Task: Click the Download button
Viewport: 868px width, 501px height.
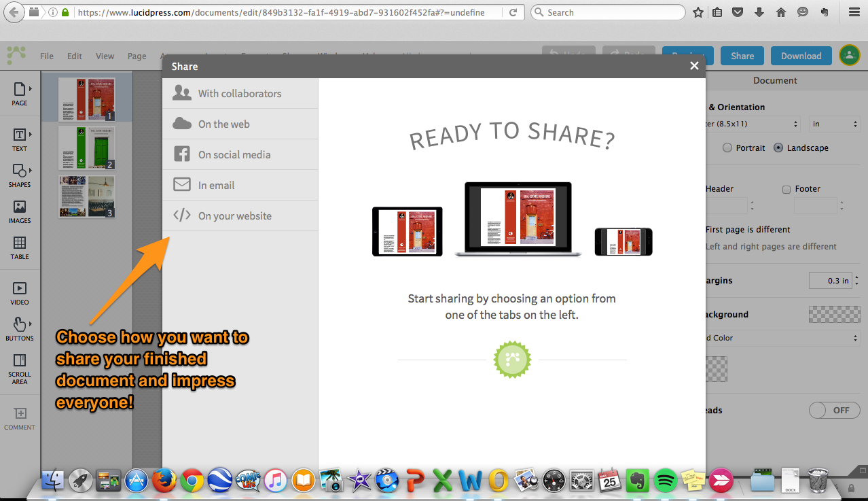Action: tap(801, 56)
